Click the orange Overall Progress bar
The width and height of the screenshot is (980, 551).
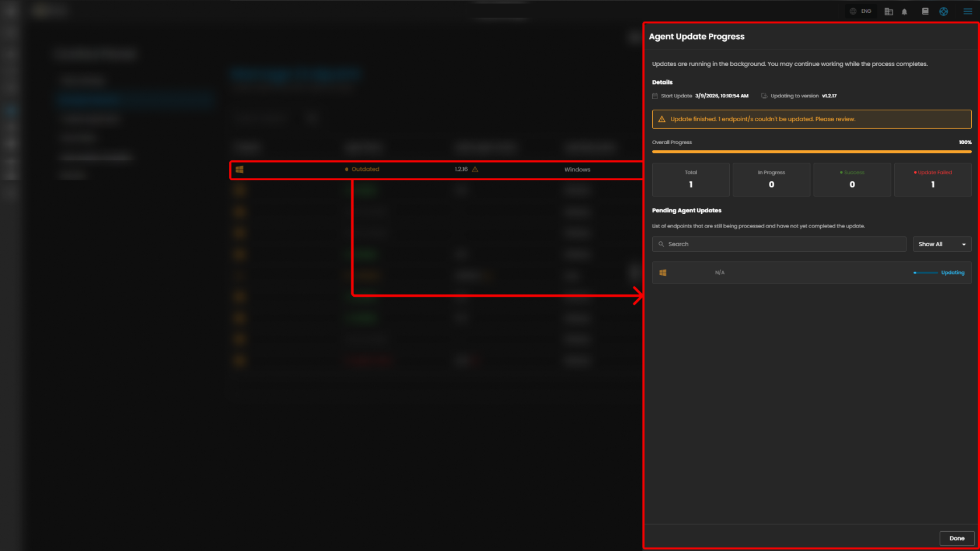click(811, 152)
